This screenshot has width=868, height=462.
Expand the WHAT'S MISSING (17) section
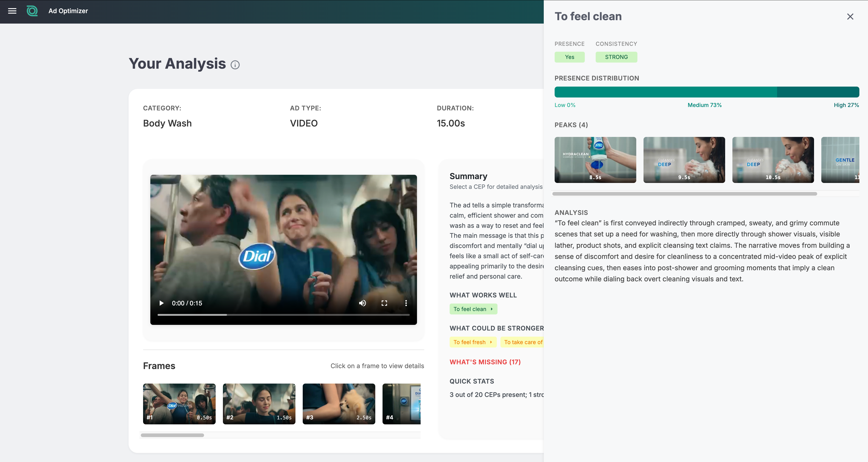(x=485, y=362)
